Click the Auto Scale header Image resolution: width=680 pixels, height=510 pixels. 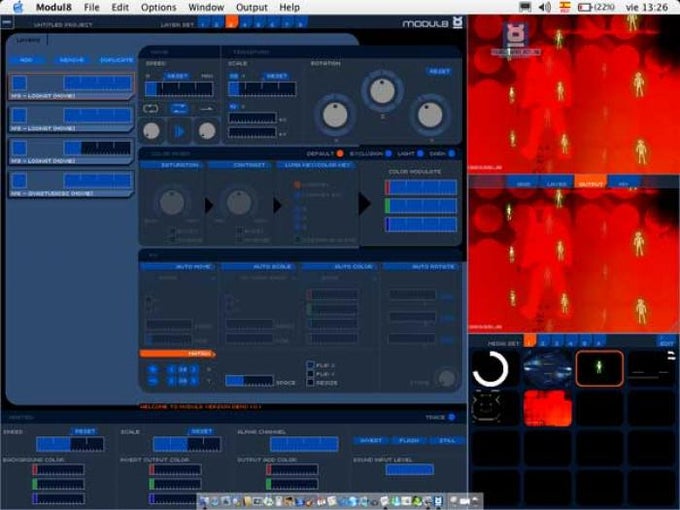pyautogui.click(x=257, y=267)
